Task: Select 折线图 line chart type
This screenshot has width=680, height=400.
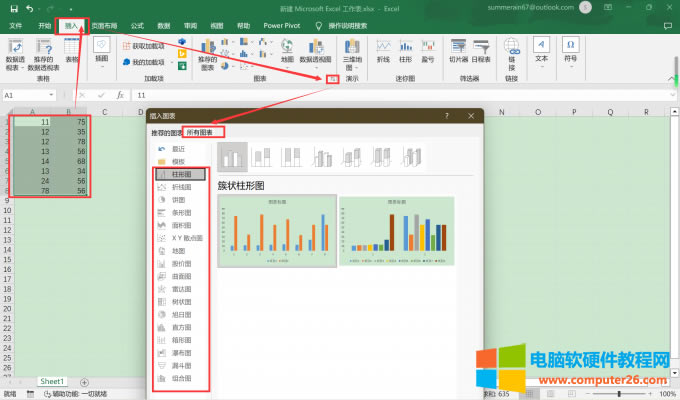Action: [178, 186]
